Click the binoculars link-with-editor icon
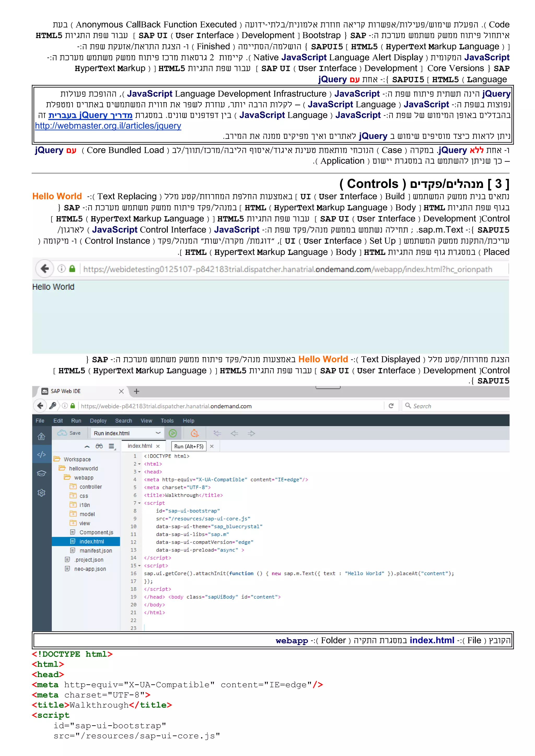535x756 pixels. (99, 446)
